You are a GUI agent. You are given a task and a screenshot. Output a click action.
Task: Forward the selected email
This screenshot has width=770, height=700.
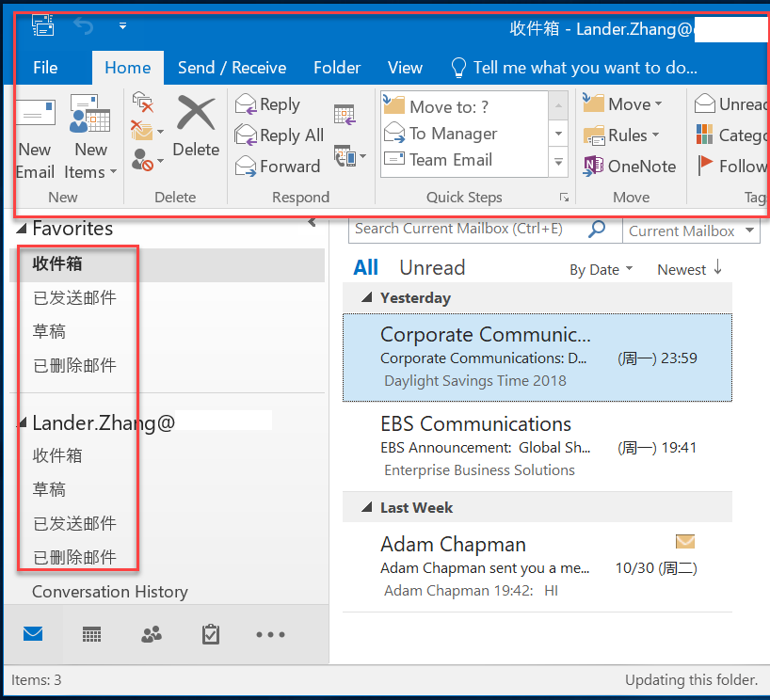point(278,167)
